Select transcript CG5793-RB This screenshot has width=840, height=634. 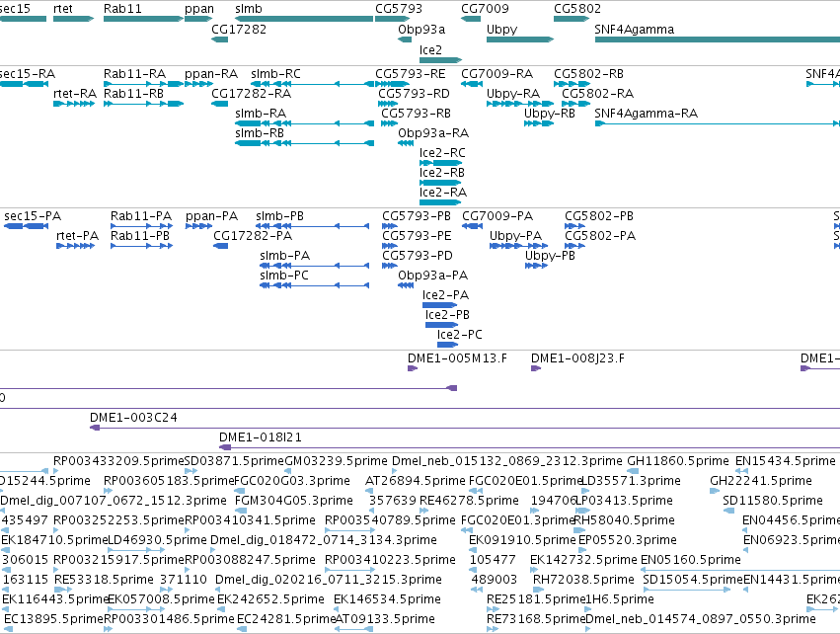point(390,123)
